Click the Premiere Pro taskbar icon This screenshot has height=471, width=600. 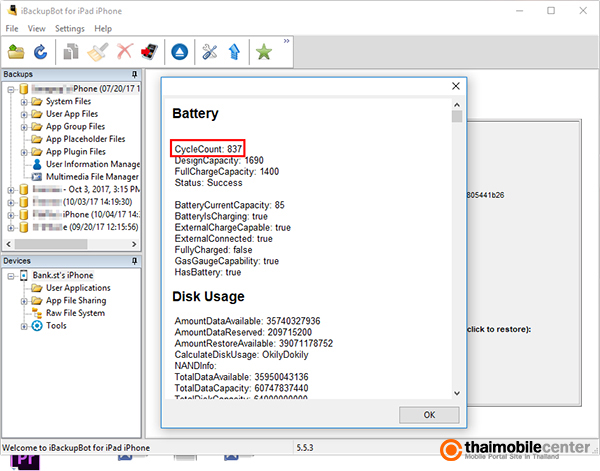(25, 461)
